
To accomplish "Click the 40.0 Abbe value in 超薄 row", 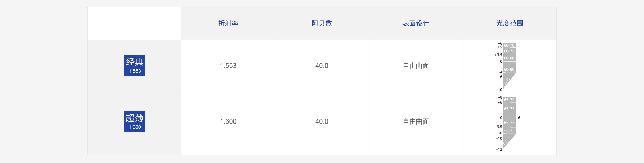I will pyautogui.click(x=322, y=121).
